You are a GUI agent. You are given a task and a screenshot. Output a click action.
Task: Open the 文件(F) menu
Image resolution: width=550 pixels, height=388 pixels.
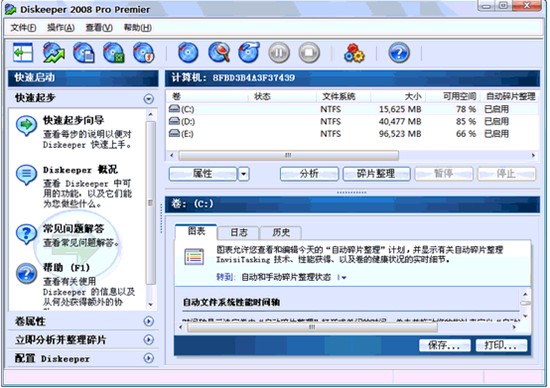[23, 28]
